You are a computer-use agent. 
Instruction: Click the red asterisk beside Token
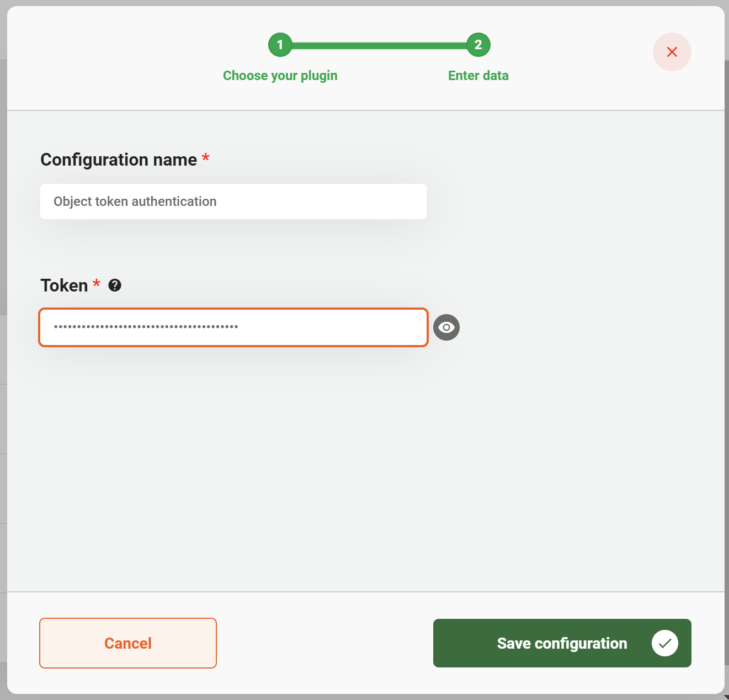(x=97, y=284)
